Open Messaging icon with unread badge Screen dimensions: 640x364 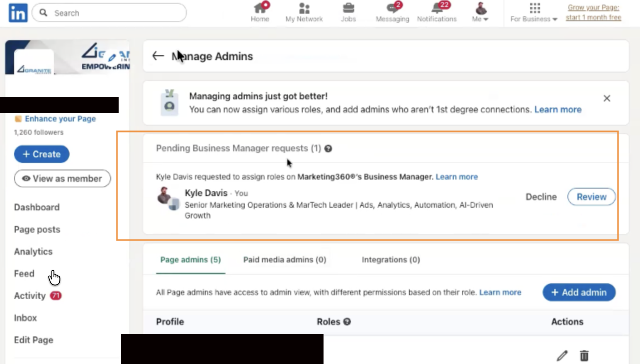(392, 9)
